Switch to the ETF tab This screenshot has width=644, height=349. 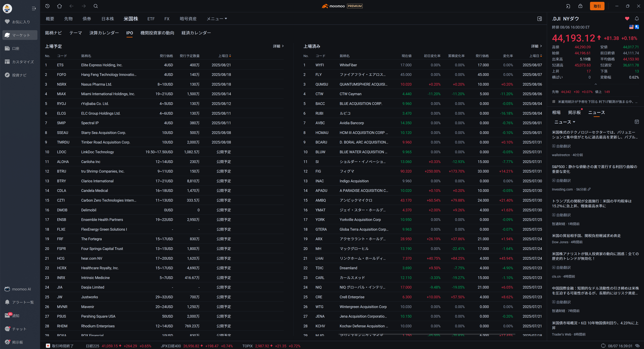pyautogui.click(x=151, y=19)
